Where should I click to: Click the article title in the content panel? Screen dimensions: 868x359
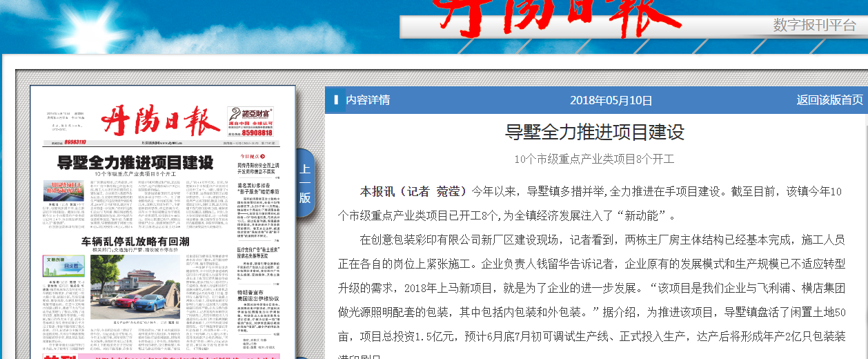click(594, 132)
